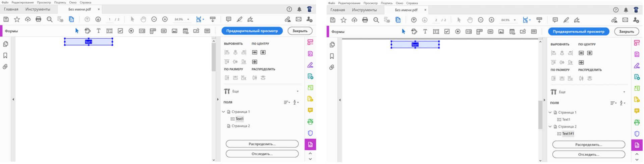This screenshot has width=644, height=164.
Task: Add a barcode field in left window
Action: [207, 31]
